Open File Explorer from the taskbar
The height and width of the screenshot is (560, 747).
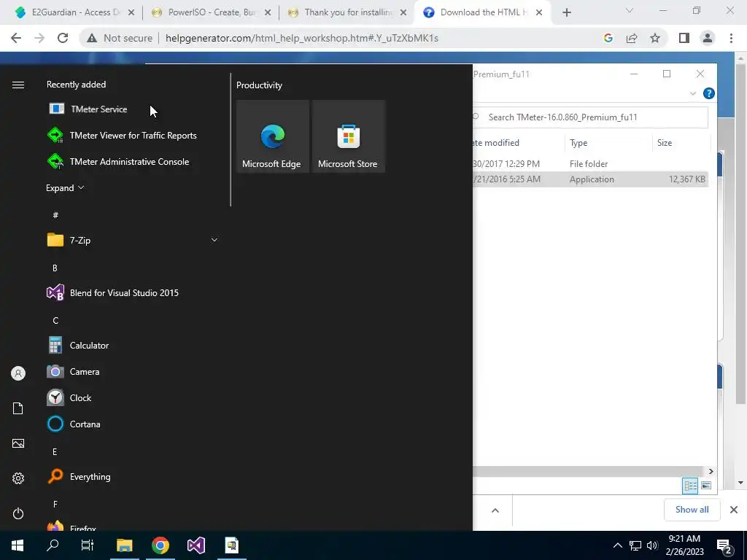(x=124, y=545)
